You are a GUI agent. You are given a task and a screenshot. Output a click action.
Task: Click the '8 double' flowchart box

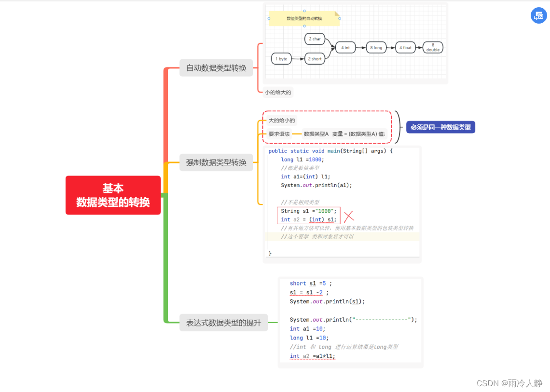[x=433, y=47]
